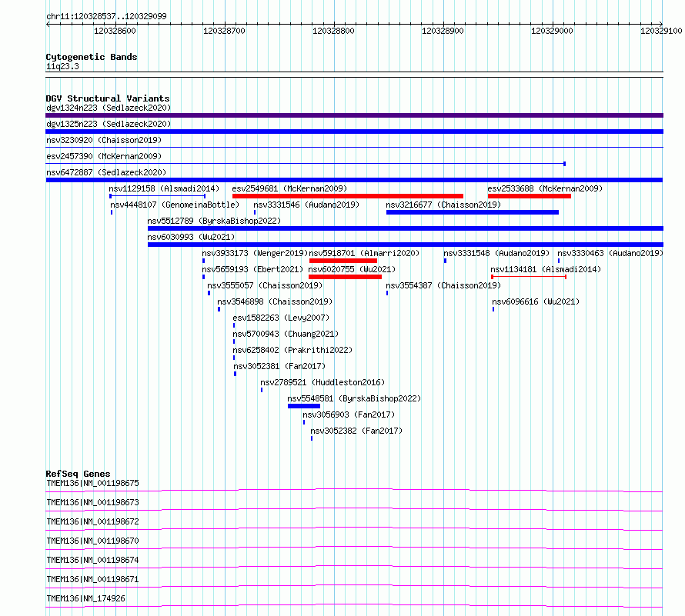The image size is (685, 616).
Task: Click the blue nsv3216677 variant bar
Action: [x=473, y=212]
